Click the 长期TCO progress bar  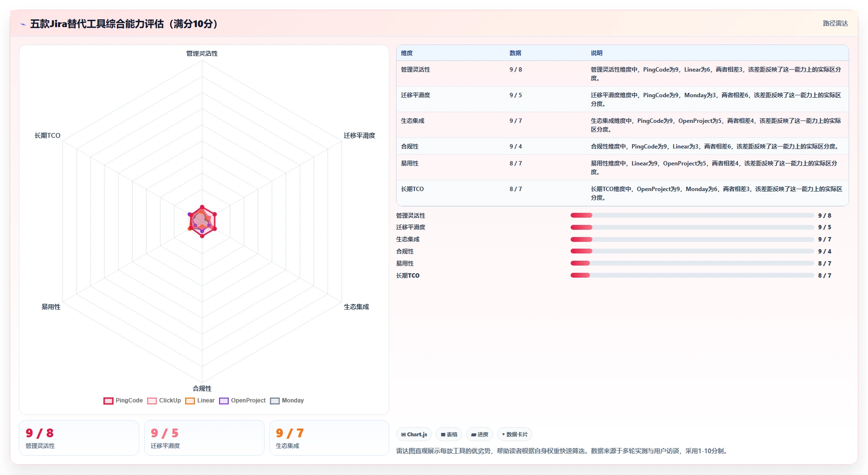pos(692,275)
